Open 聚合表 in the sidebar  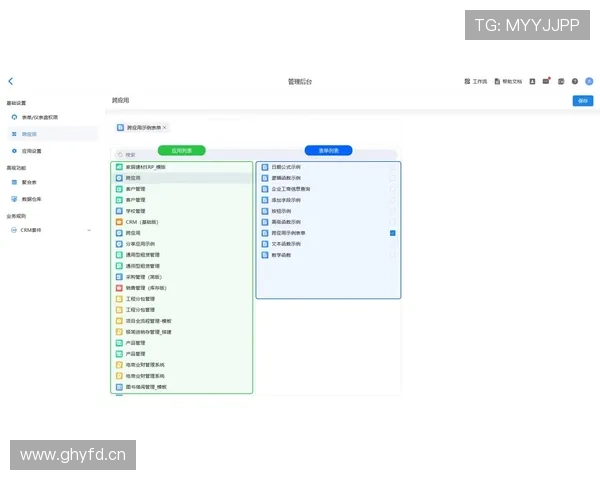coord(52,182)
